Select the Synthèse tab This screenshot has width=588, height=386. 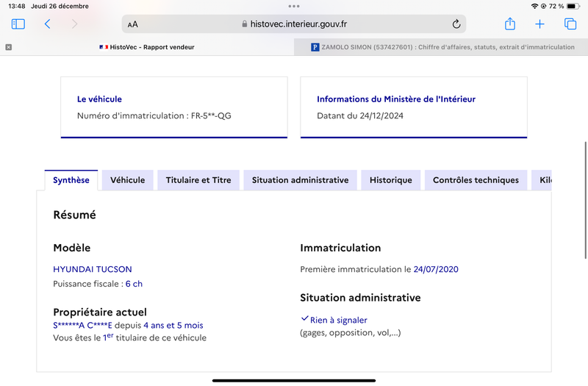[71, 180]
